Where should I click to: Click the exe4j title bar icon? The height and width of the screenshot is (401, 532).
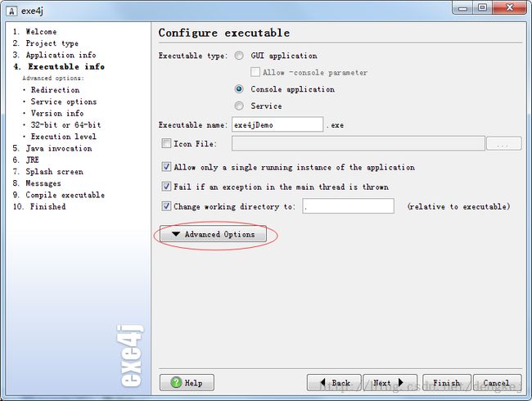coord(11,11)
